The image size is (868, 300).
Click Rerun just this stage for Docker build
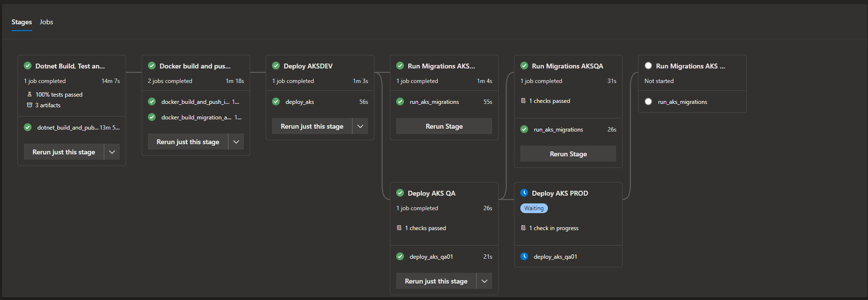tap(188, 142)
